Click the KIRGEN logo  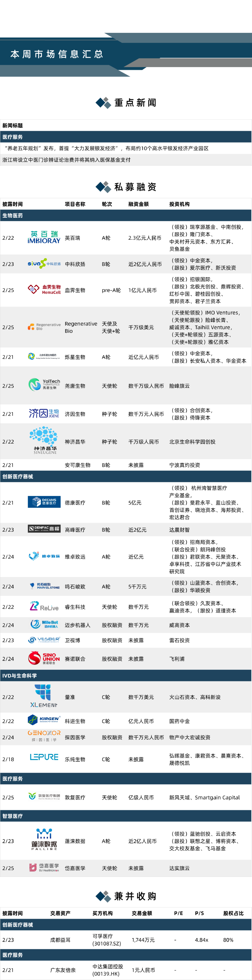(44, 720)
